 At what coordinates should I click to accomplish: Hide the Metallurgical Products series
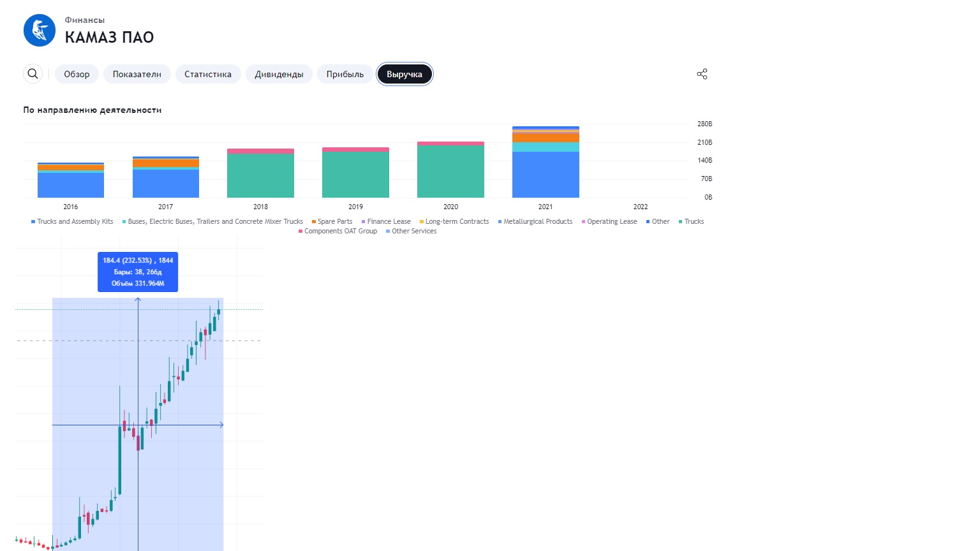pyautogui.click(x=535, y=221)
